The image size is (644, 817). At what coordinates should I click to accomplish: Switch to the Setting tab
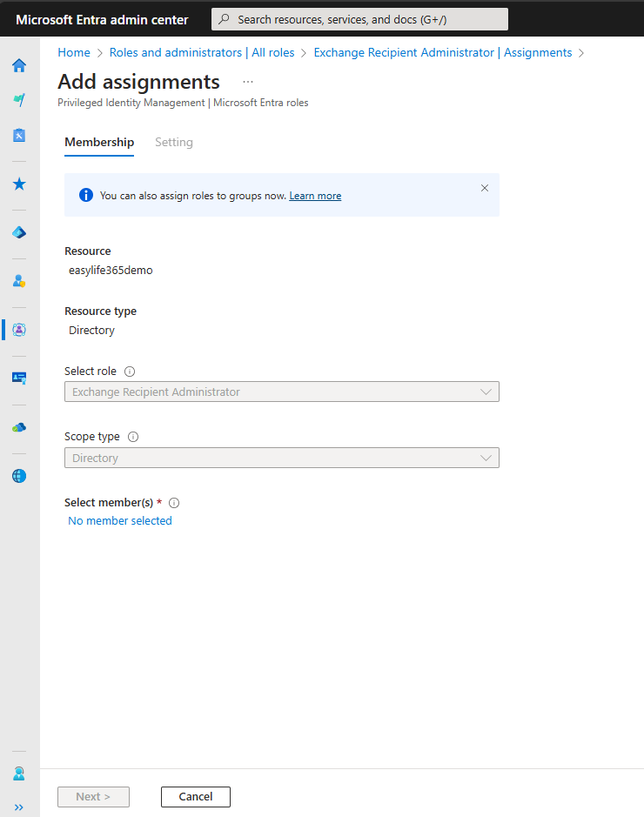[174, 143]
